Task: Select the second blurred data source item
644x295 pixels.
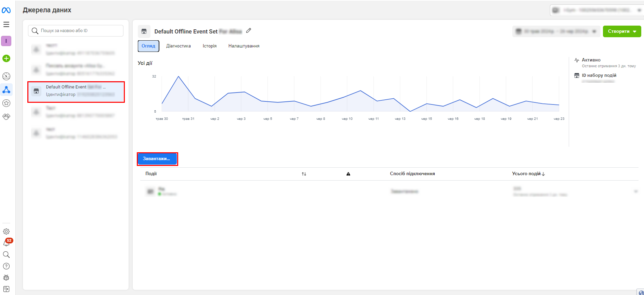Action: tap(76, 70)
